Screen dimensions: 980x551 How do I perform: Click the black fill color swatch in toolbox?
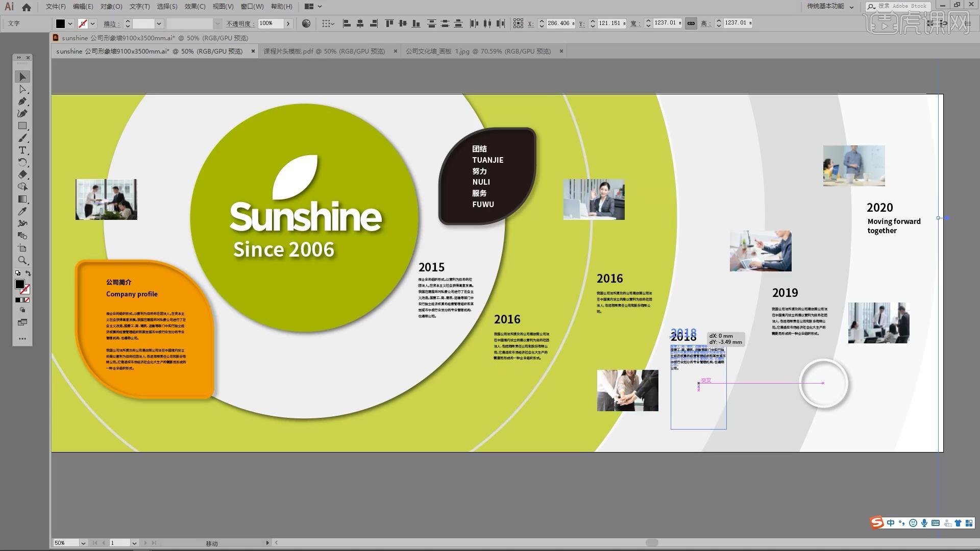point(19,284)
